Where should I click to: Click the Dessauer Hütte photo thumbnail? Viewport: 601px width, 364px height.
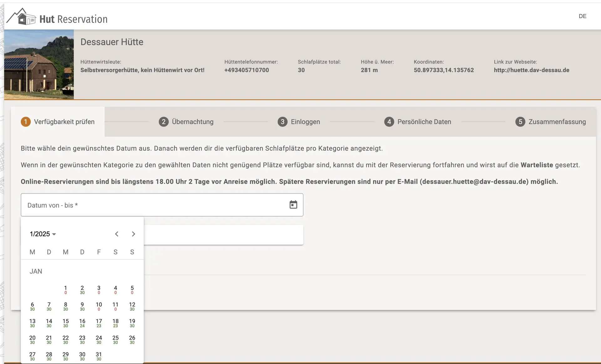pos(39,64)
